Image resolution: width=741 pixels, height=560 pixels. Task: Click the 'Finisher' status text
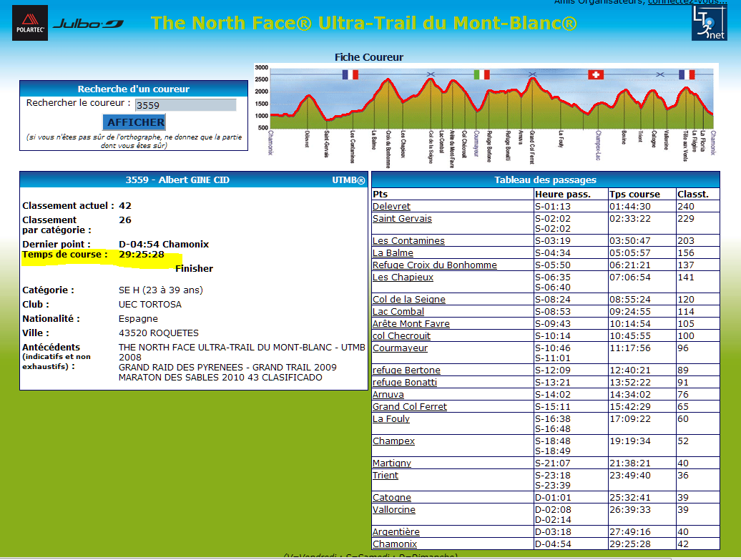click(x=195, y=268)
